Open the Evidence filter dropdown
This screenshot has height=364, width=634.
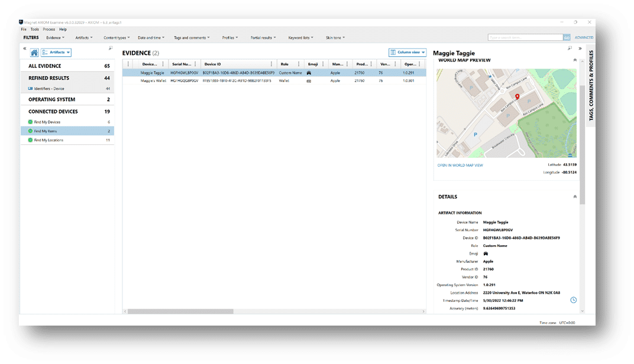coord(56,38)
